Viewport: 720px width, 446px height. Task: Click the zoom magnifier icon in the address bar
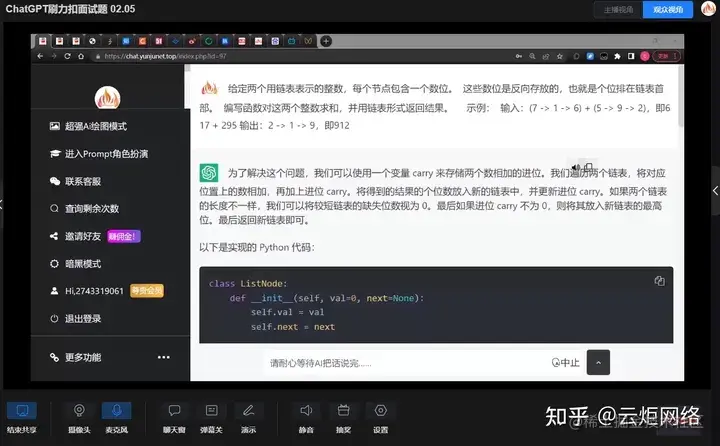point(532,56)
